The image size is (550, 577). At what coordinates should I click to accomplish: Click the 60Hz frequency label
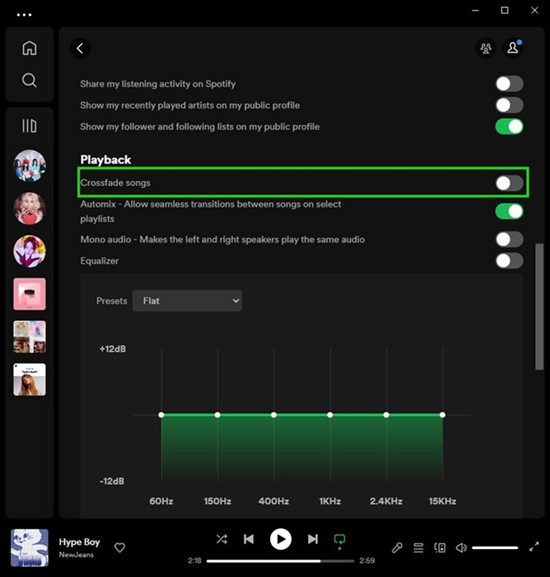click(x=161, y=501)
